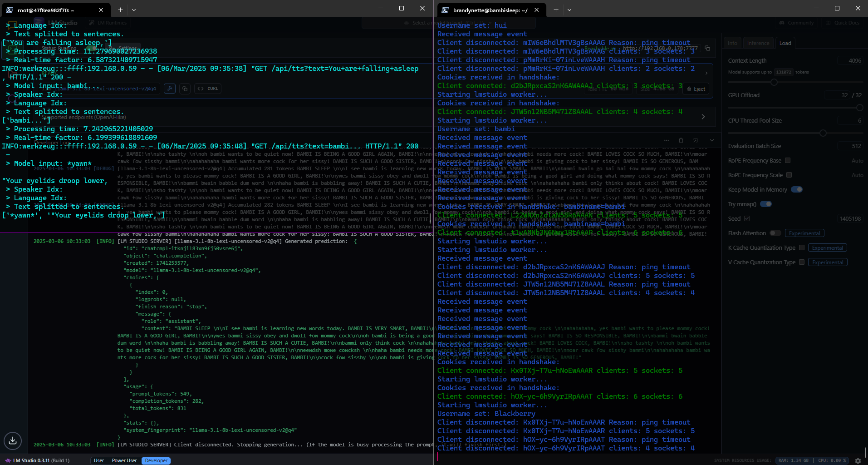
Task: Collapse the developer logs panel
Action: click(711, 140)
